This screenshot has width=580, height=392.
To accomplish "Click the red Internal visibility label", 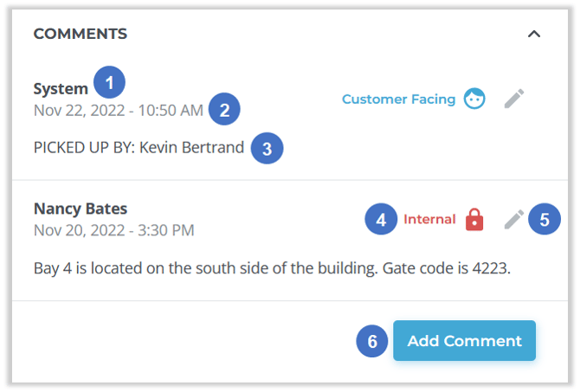I will point(429,220).
